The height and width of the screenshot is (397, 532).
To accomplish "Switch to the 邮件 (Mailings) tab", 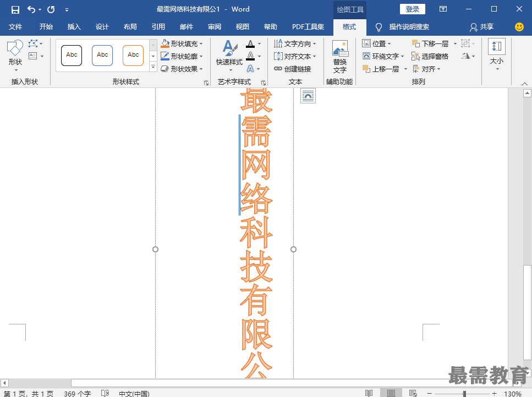I will click(x=187, y=27).
